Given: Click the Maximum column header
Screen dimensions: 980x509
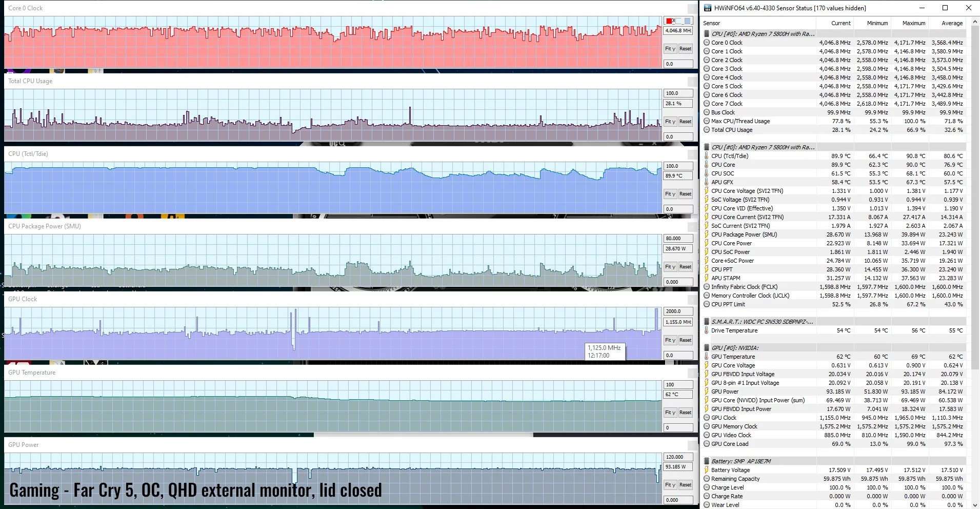Looking at the screenshot, I should [913, 23].
